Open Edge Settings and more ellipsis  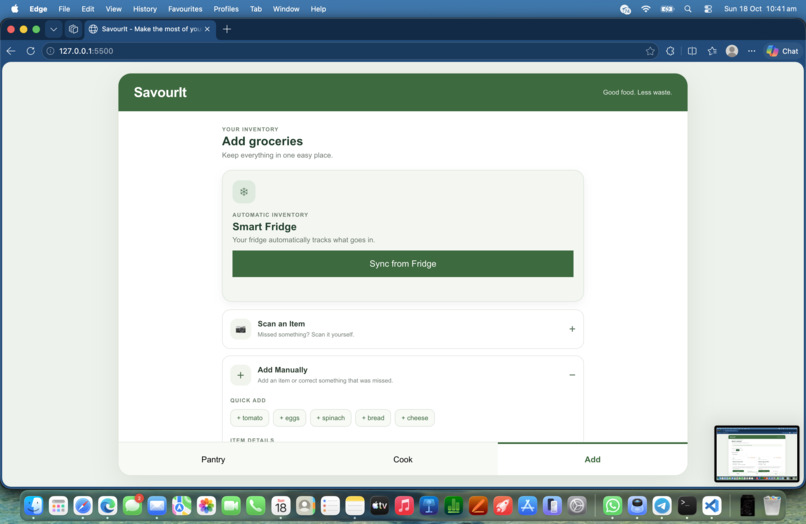coord(752,51)
